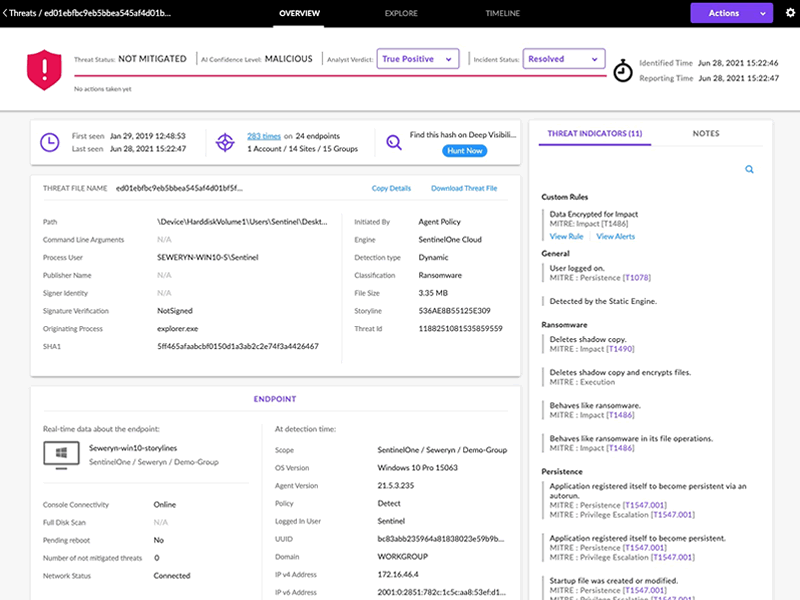Screen dimensions: 800x600
Task: Open T1486 link under ransomware file operations indicator
Action: click(620, 448)
